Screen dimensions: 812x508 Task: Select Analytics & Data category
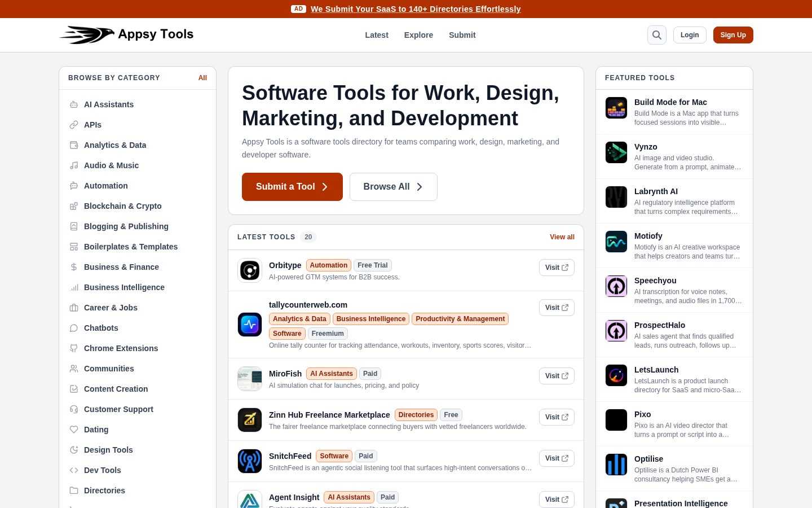138,145
